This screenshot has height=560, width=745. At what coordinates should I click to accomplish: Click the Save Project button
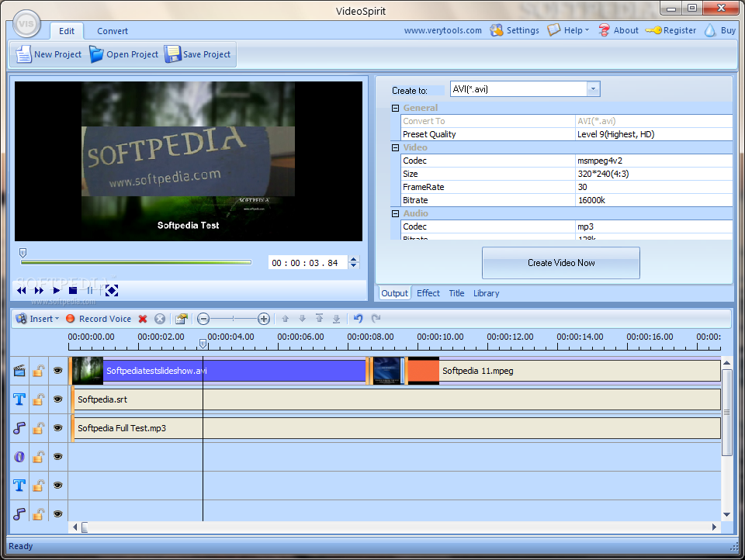click(198, 54)
